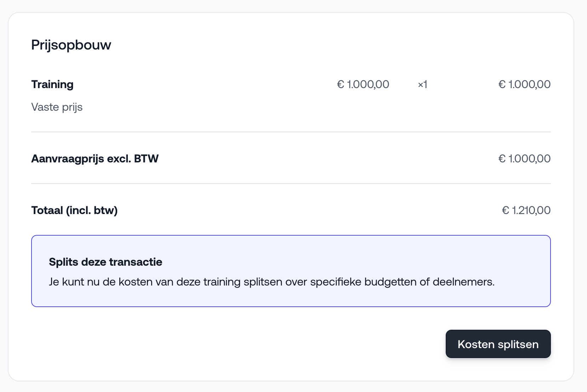The width and height of the screenshot is (587, 392).
Task: Click the € 1.210,00 total amount
Action: [x=526, y=211]
